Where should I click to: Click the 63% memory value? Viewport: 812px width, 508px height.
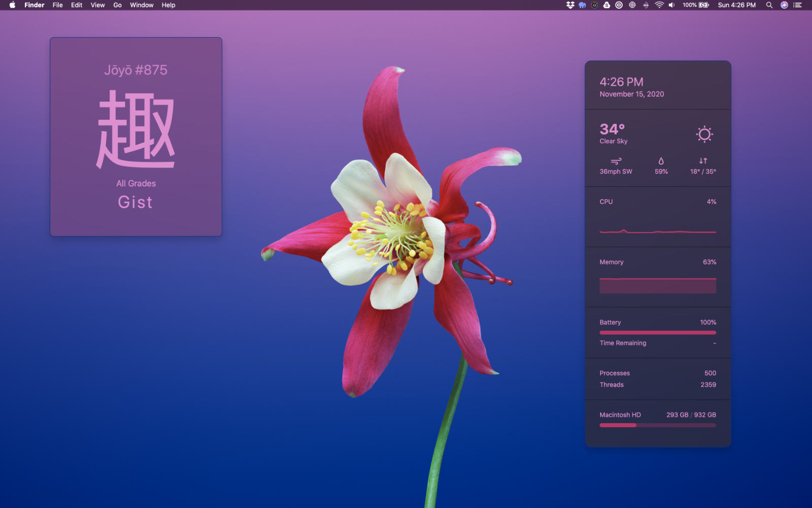click(x=709, y=262)
